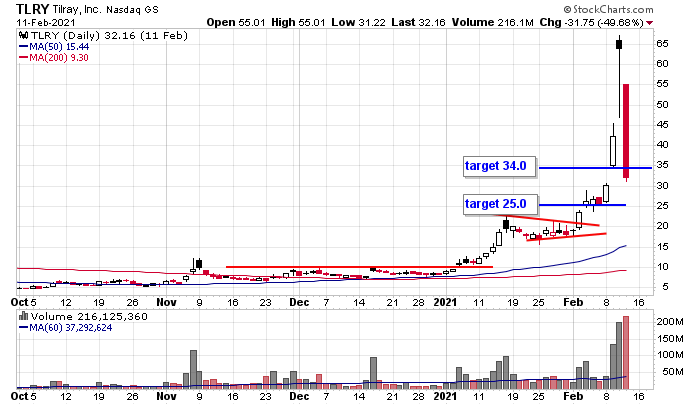Viewport: 700px width, 405px height.
Task: Click the Dec label on volume panel axis
Action: coord(299,396)
